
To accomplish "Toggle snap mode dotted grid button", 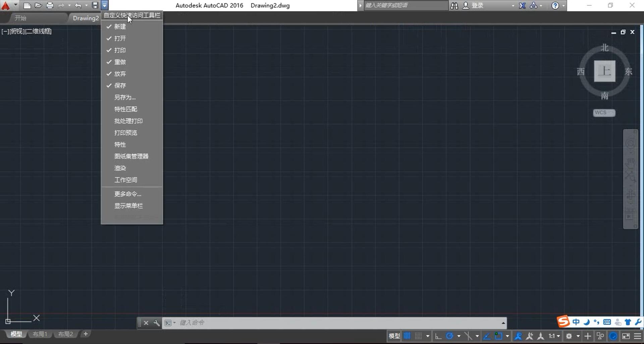I will click(418, 336).
